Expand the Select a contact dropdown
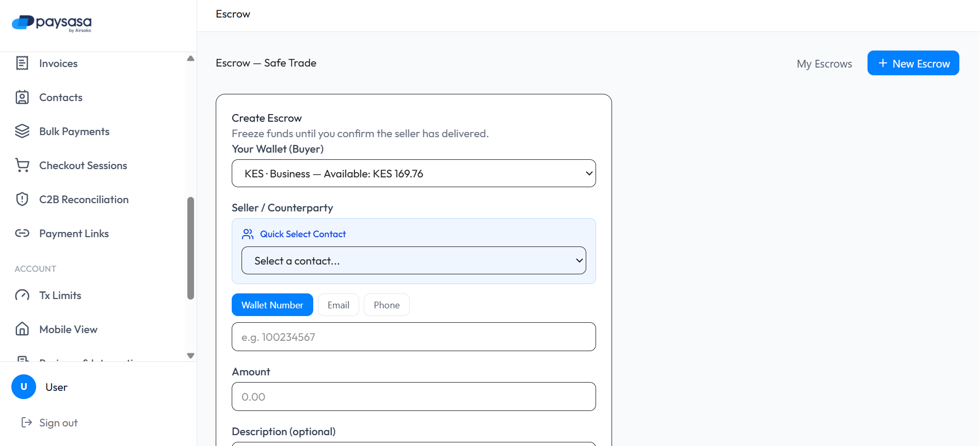The image size is (980, 446). tap(414, 260)
